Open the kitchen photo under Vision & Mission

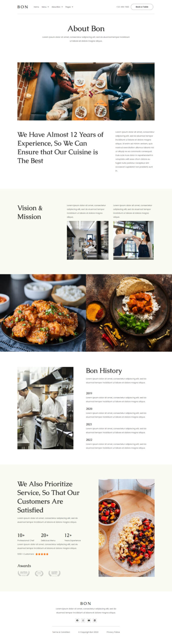point(88,240)
